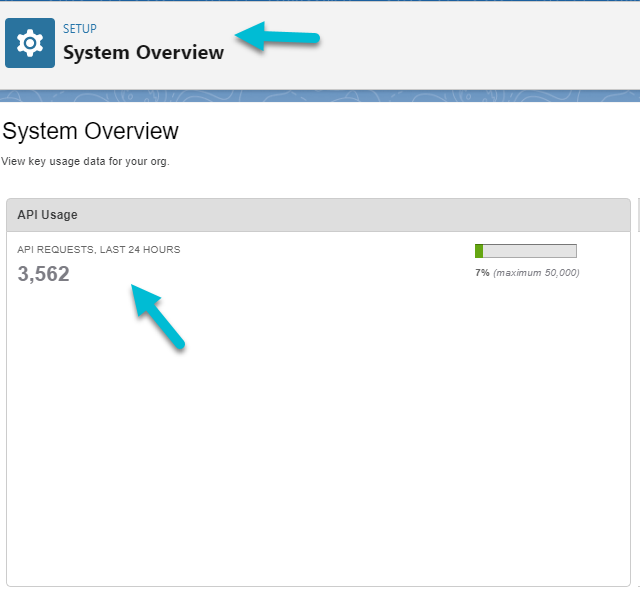Screen dimensions: 640x600
Task: Open the SETUP breadcrumb link
Action: (80, 29)
